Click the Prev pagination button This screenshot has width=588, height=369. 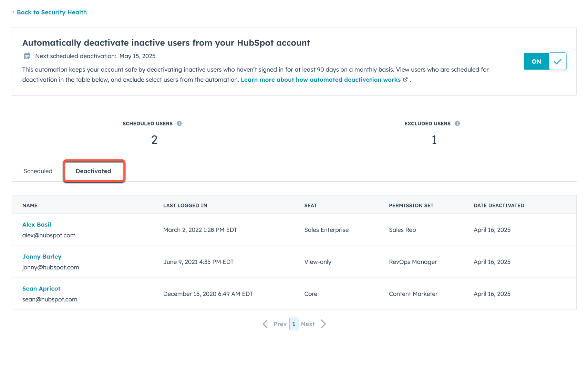click(x=280, y=324)
